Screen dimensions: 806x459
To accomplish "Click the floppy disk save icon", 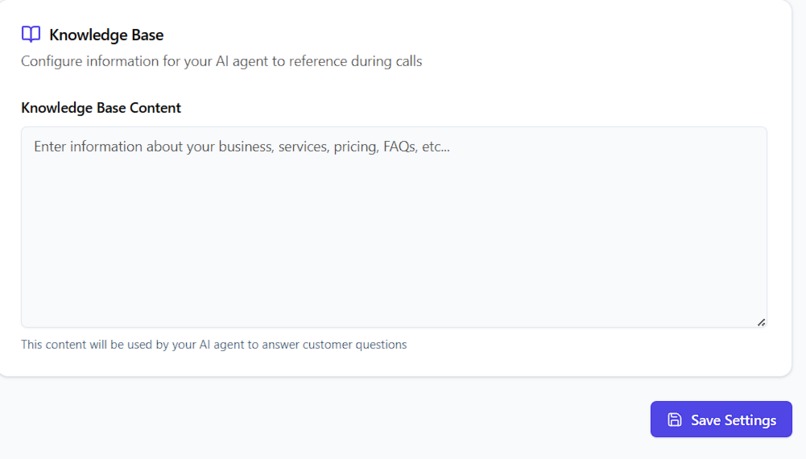I will 674,420.
